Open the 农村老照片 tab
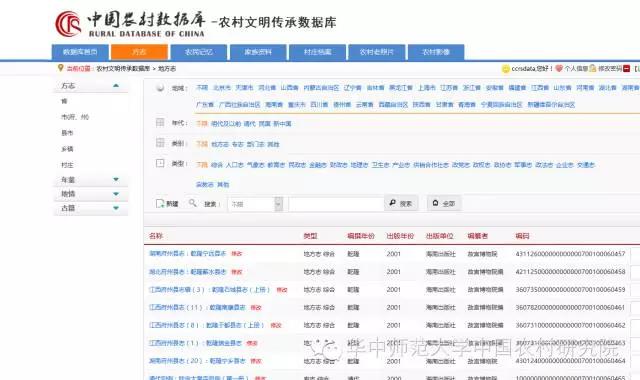Viewport: 640px width, 380px height. (x=377, y=52)
